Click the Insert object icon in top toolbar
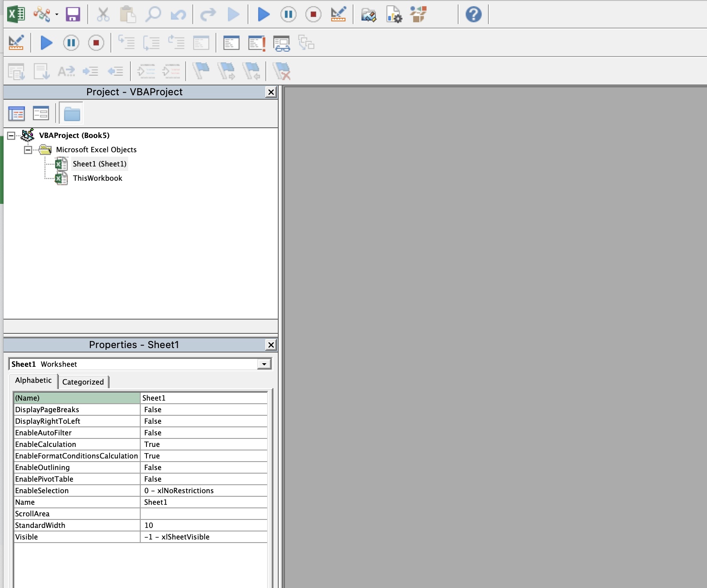707x588 pixels. (x=42, y=14)
